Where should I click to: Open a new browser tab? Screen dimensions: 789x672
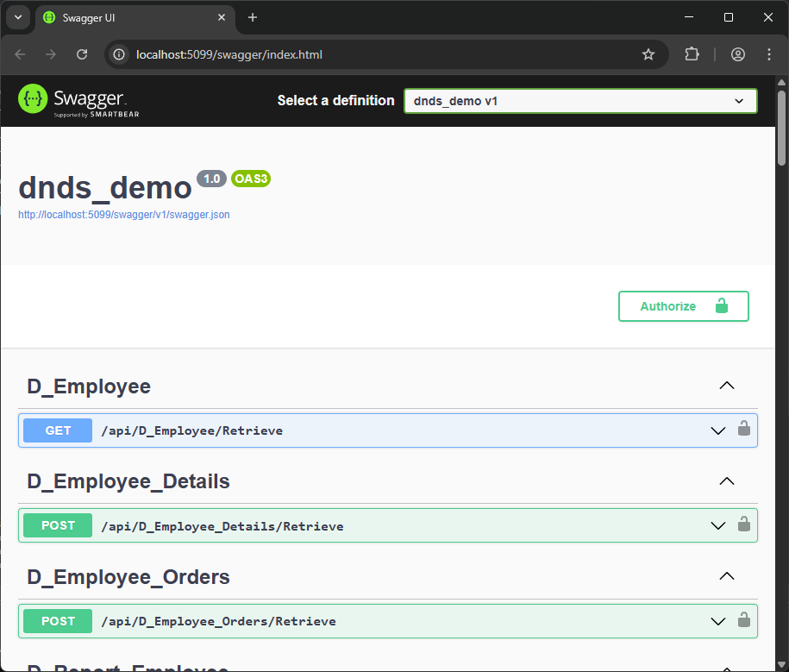coord(253,17)
